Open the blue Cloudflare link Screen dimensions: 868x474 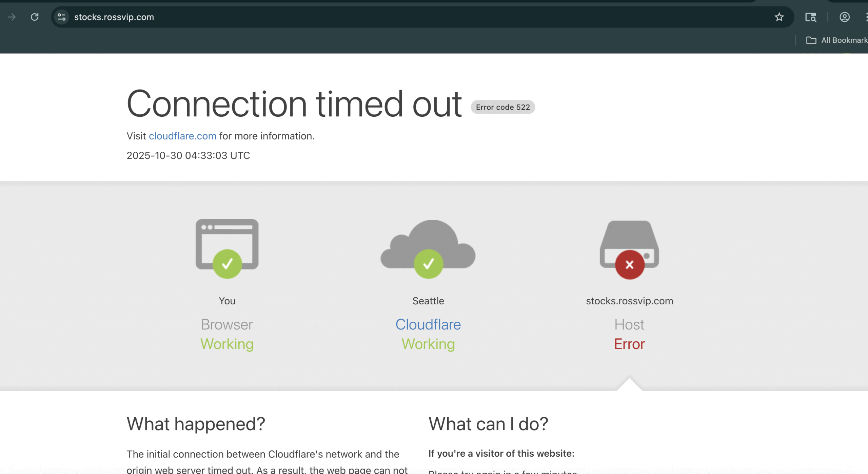click(428, 325)
